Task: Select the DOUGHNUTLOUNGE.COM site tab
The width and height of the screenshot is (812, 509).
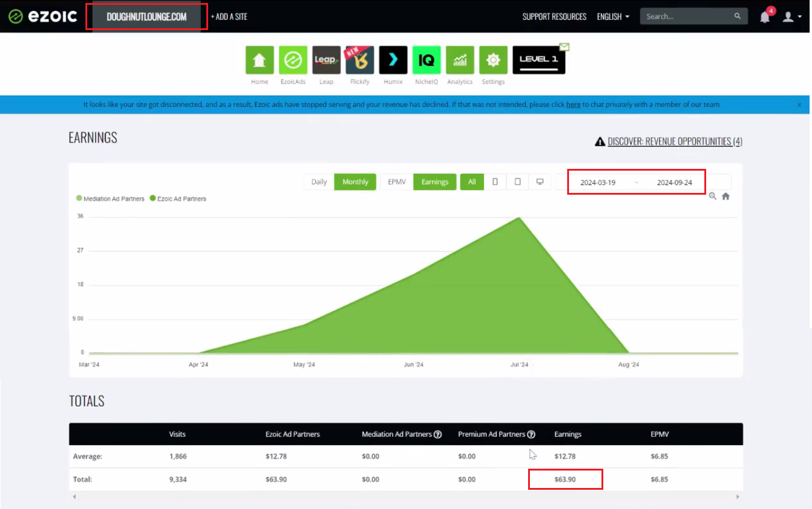Action: 147,17
